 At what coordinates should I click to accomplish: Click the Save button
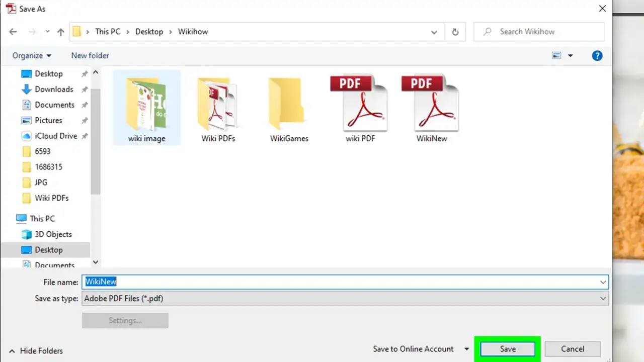click(508, 349)
